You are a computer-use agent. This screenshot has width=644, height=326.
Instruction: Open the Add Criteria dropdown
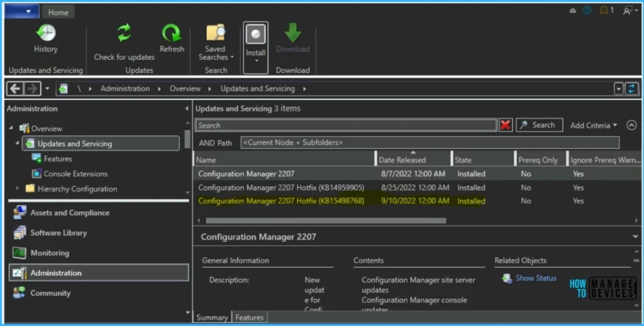click(593, 125)
